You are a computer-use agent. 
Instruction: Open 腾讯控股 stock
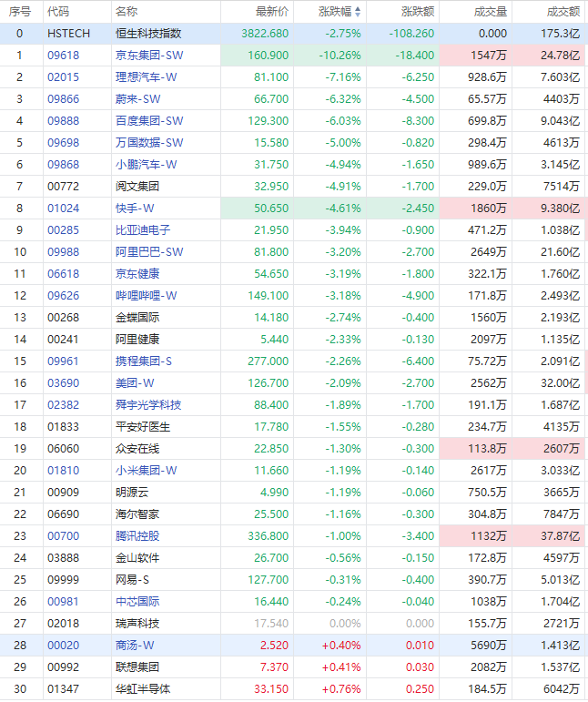(137, 536)
